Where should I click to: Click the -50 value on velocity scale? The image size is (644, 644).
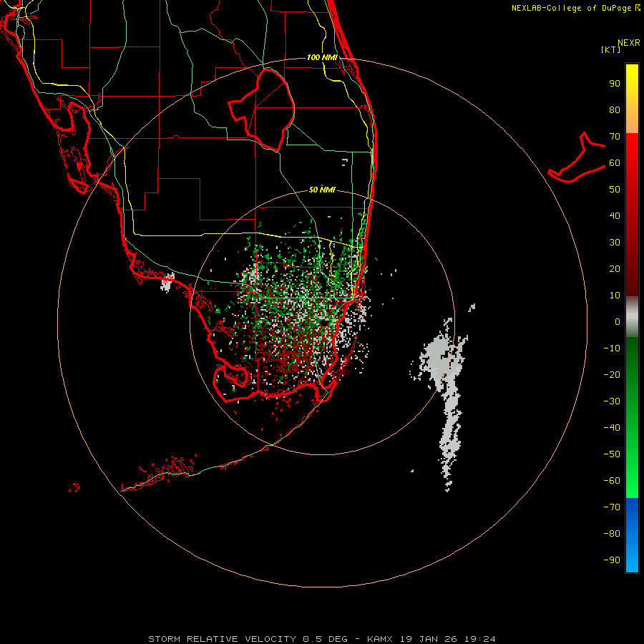(x=612, y=454)
